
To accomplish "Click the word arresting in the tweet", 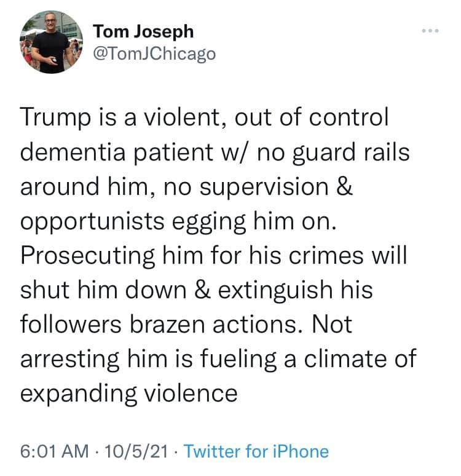I will [69, 359].
